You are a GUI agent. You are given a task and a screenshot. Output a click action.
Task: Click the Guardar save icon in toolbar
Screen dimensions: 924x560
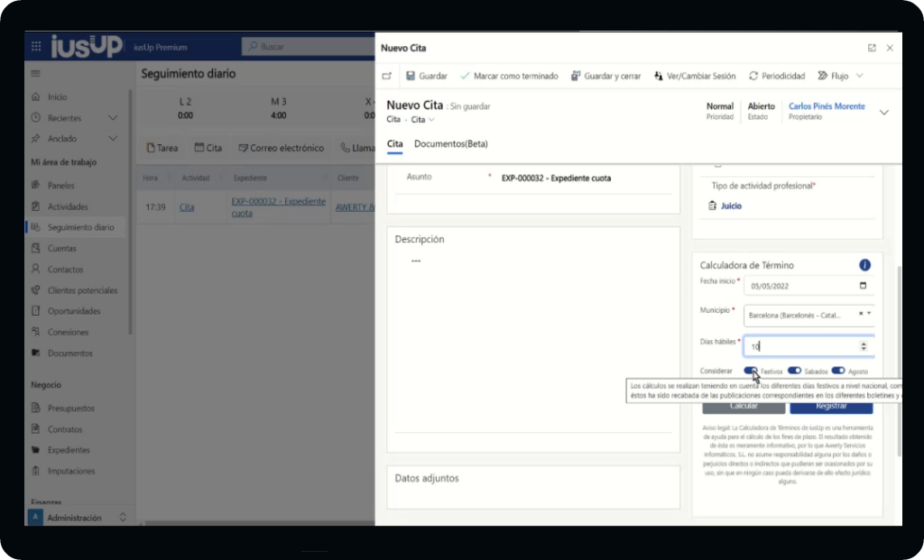pyautogui.click(x=411, y=76)
